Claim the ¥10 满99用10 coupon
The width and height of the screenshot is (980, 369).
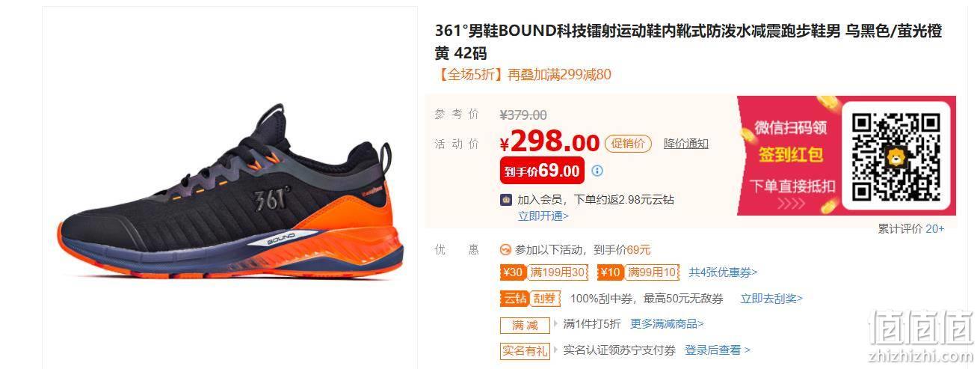click(x=638, y=272)
